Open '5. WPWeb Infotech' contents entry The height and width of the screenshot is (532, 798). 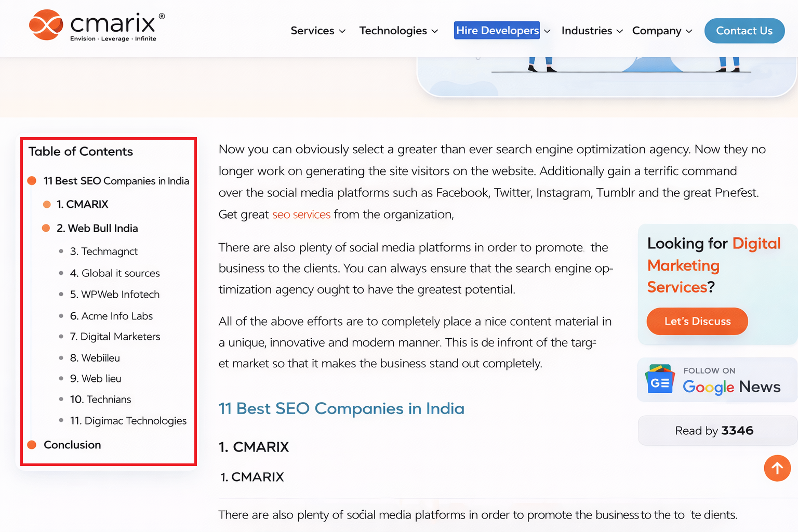[115, 295]
